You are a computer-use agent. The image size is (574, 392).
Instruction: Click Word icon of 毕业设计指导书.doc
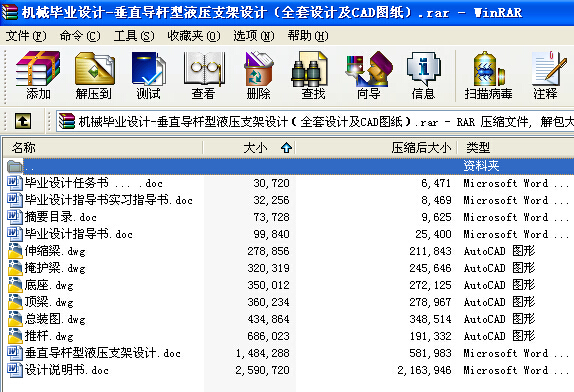point(15,234)
